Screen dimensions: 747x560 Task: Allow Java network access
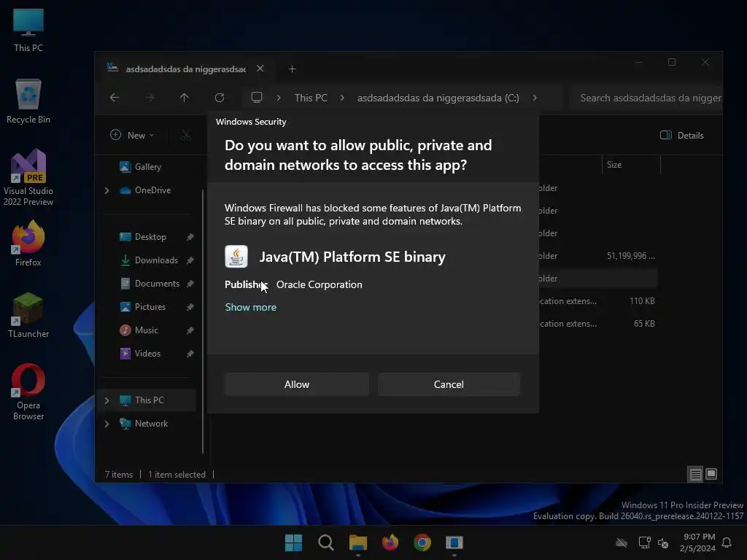pos(297,384)
